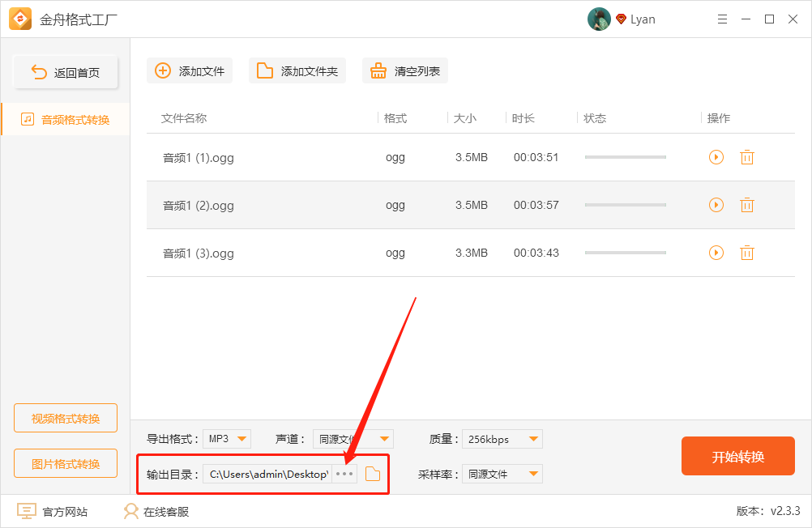Screen dimensions: 812x528
Task: Delete 音频1 (2).ogg with trash icon
Action: click(x=746, y=205)
